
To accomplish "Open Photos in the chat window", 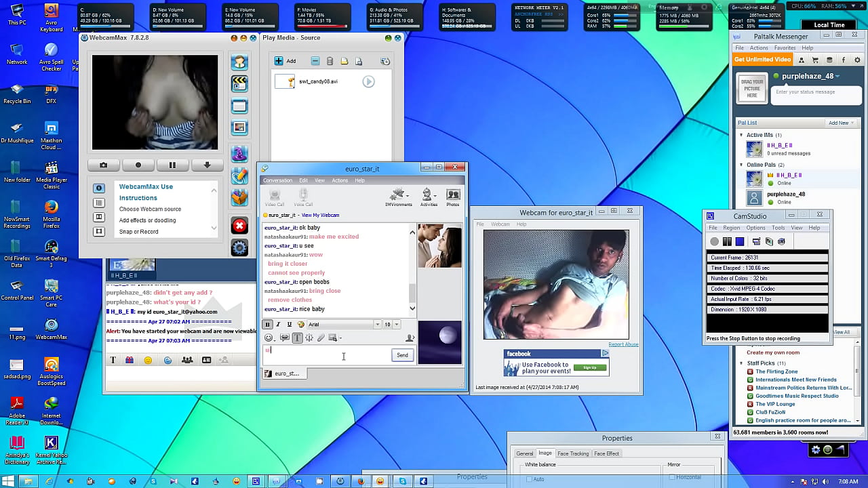I will click(x=453, y=197).
